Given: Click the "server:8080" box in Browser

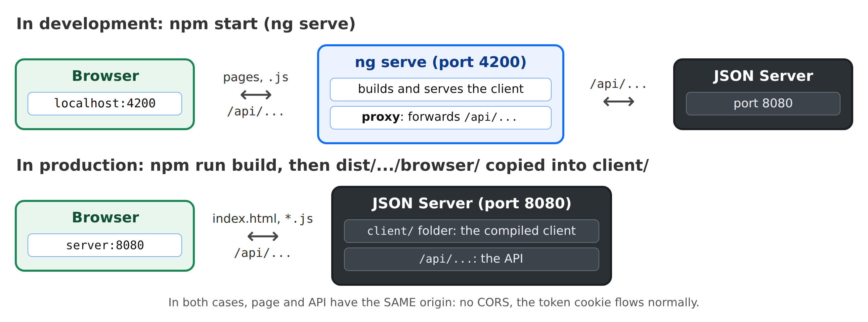Looking at the screenshot, I should tap(105, 245).
